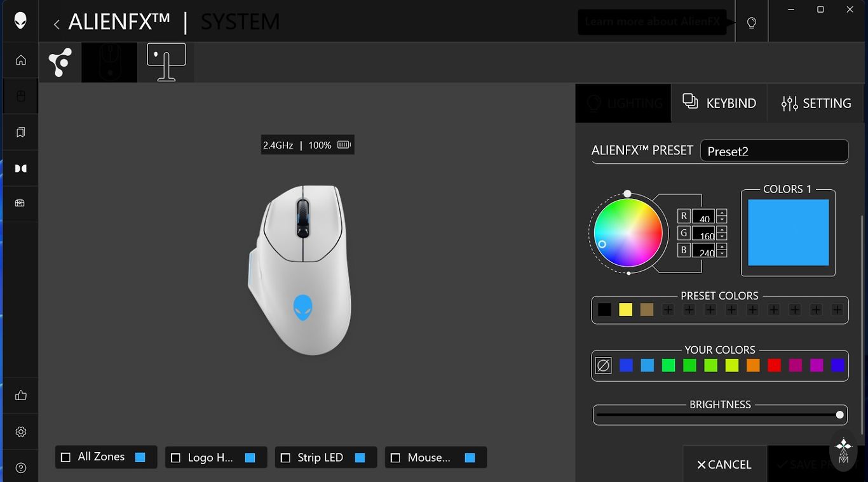Tick the Logo H... zone checkbox
Viewport: 868px width, 482px height.
coord(175,457)
